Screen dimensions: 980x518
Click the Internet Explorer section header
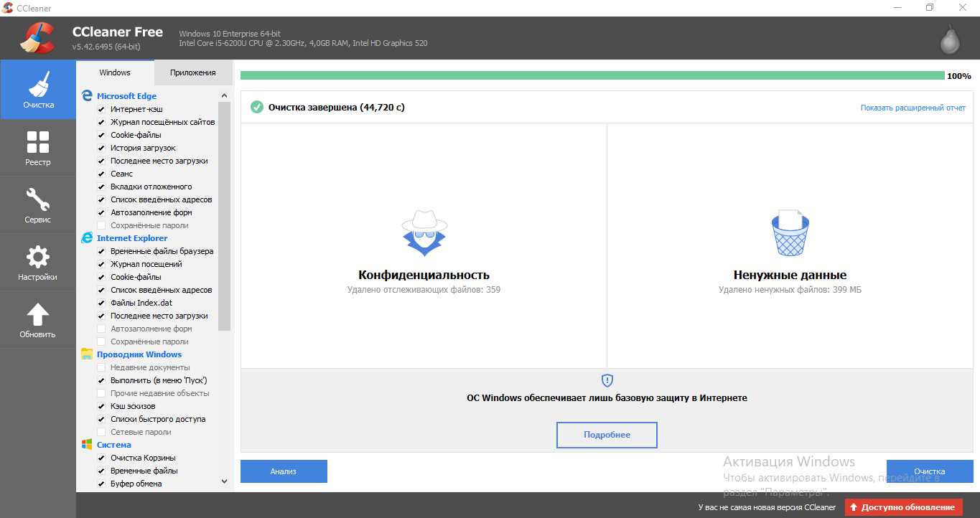coord(132,238)
